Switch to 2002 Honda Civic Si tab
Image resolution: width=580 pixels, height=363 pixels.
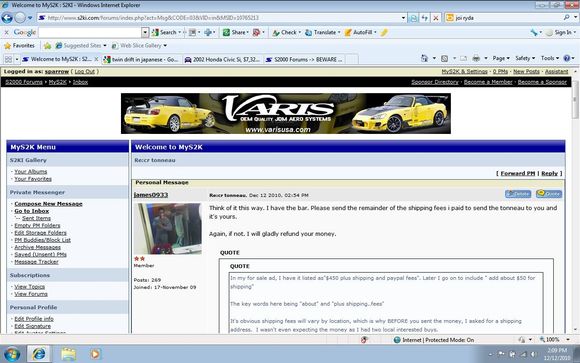pos(223,59)
